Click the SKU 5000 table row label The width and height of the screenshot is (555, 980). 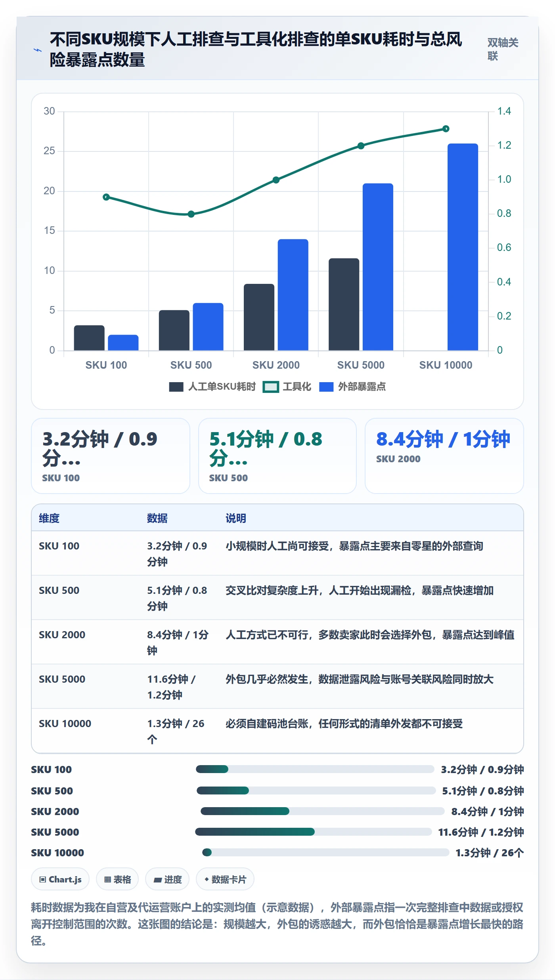tap(62, 679)
